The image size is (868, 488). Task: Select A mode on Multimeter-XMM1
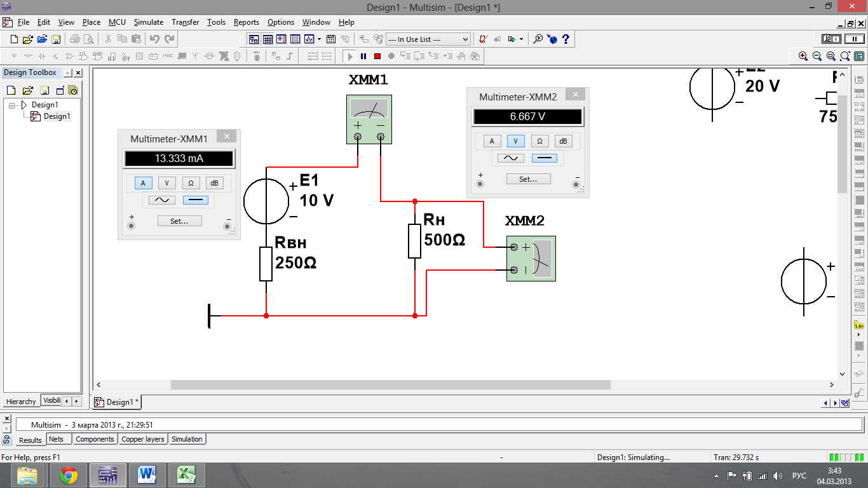143,183
